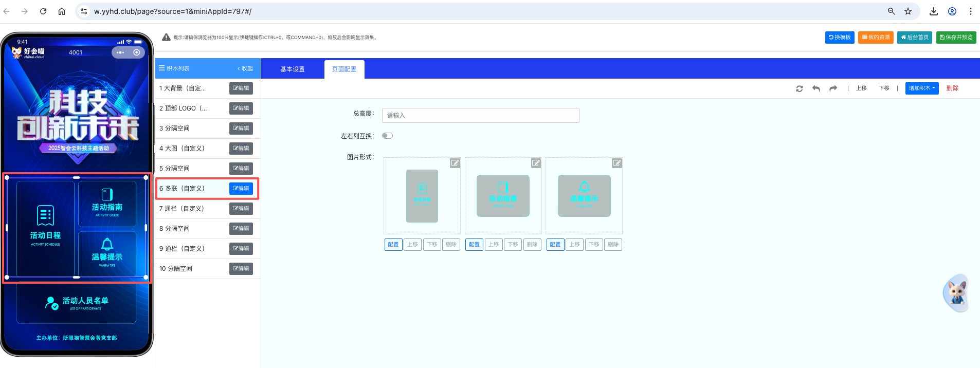Open the 增加积木 dropdown
Screen dimensions: 980x368
pos(921,88)
